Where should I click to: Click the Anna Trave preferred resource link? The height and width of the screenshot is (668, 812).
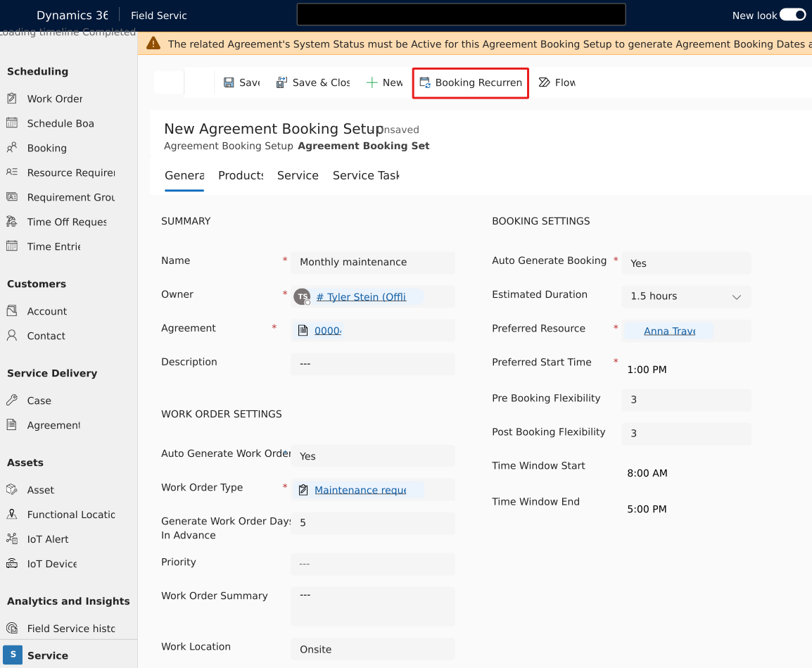tap(670, 331)
